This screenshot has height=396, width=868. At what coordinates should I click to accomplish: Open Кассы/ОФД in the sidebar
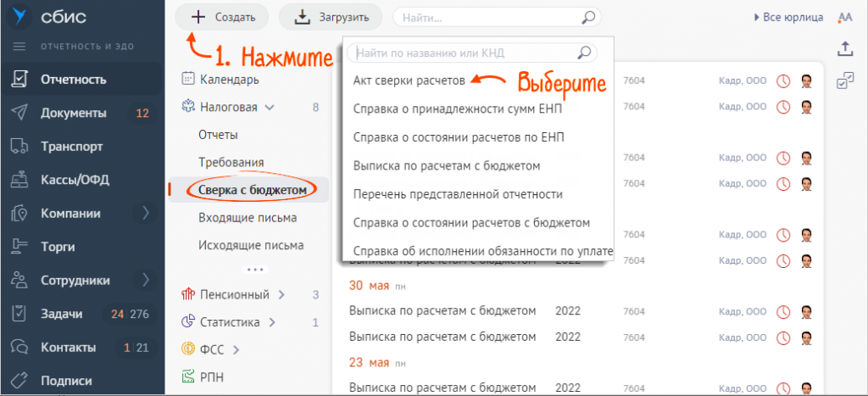[x=75, y=180]
